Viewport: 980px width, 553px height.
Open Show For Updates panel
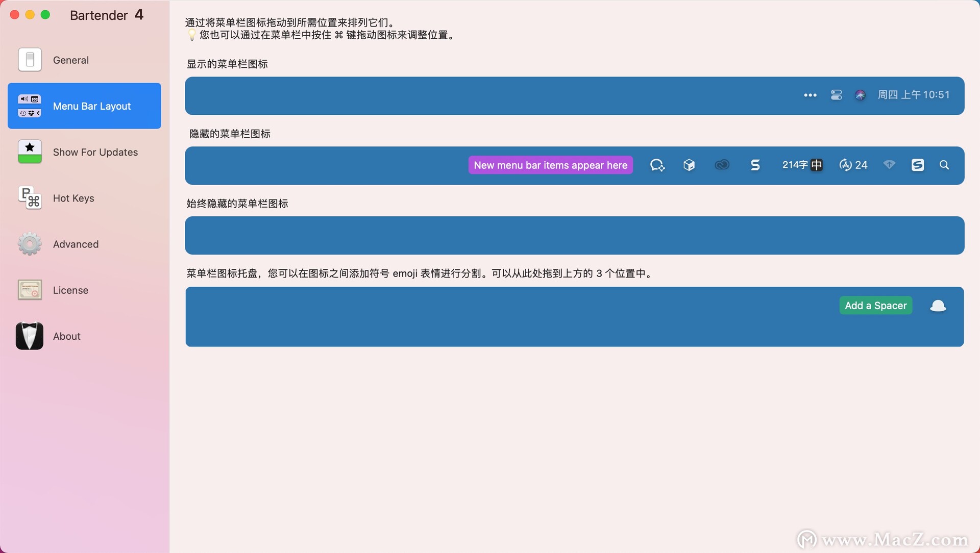(x=84, y=152)
